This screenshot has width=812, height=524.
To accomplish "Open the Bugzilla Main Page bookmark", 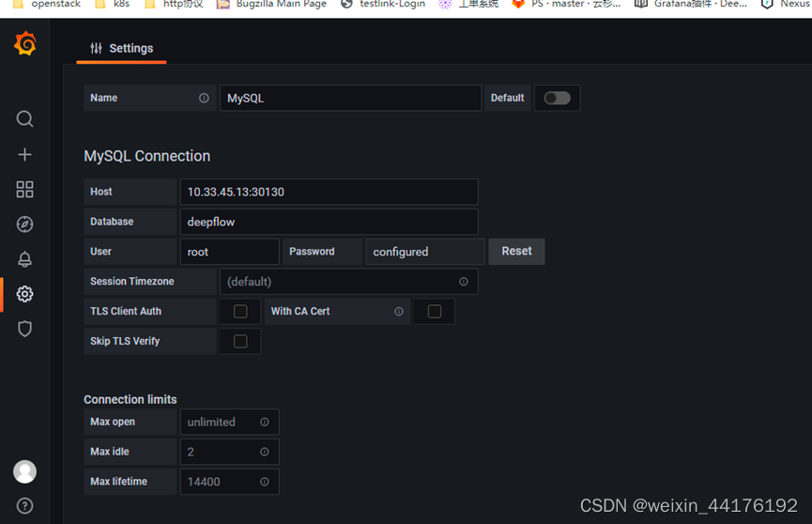I will point(272,4).
